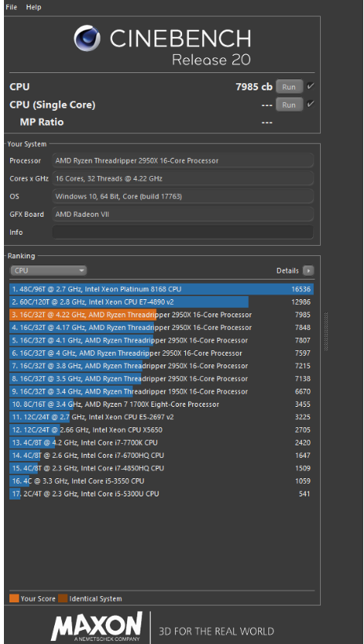Screen dimensions: 364x644
Task: Select the Intel Core i5-5300U ranking entry
Action: coord(162,493)
